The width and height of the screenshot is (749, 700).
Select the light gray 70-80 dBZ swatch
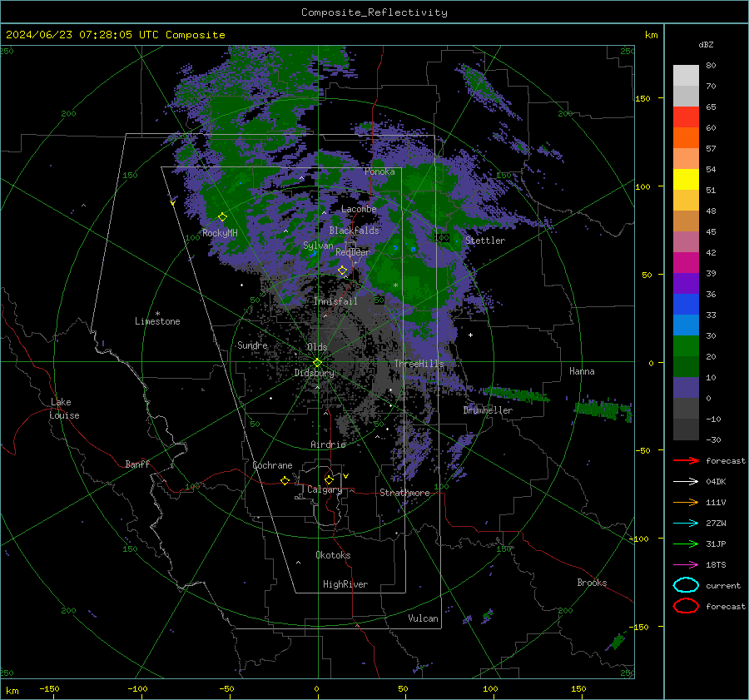[x=686, y=76]
